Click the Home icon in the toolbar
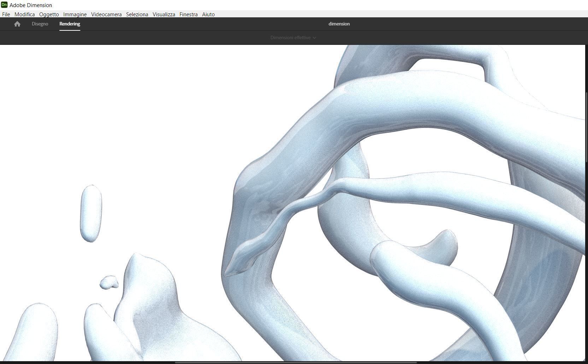The image size is (588, 364). coord(17,24)
